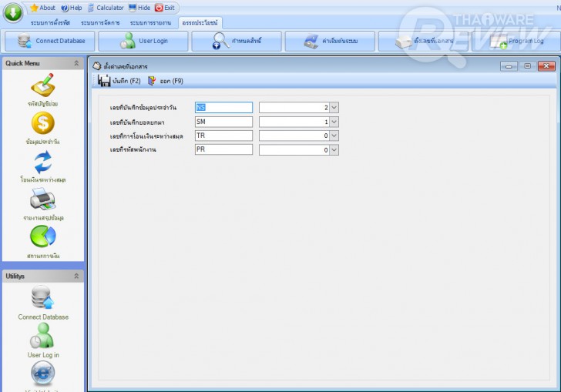Open ตั้งเลขที่เอกสาร ribbon button
This screenshot has width=561, height=392.
click(x=423, y=41)
